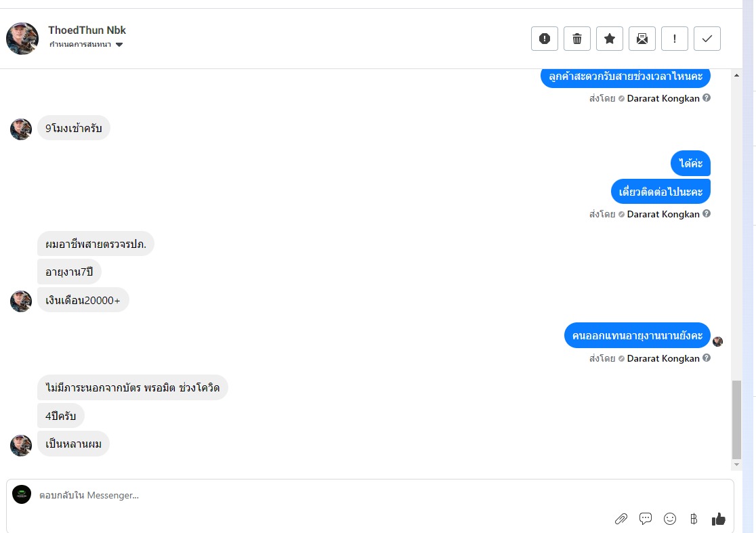Click the Baht payment request icon
The width and height of the screenshot is (756, 533).
point(693,519)
